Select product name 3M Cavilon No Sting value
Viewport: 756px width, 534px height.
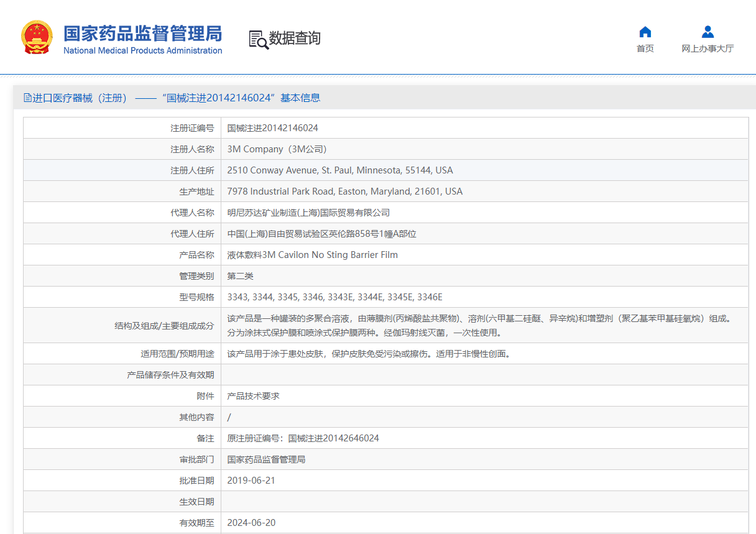pyautogui.click(x=313, y=255)
